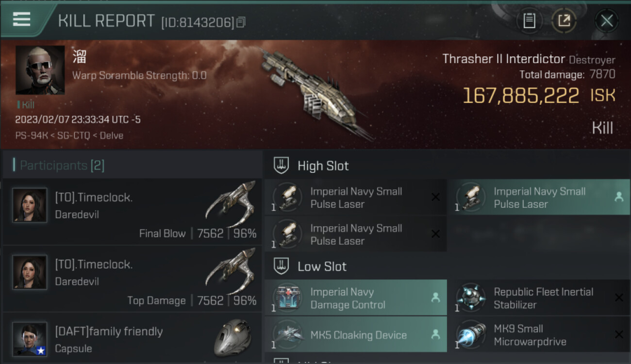This screenshot has width=631, height=364.
Task: Share the kill report via export icon
Action: pos(564,21)
